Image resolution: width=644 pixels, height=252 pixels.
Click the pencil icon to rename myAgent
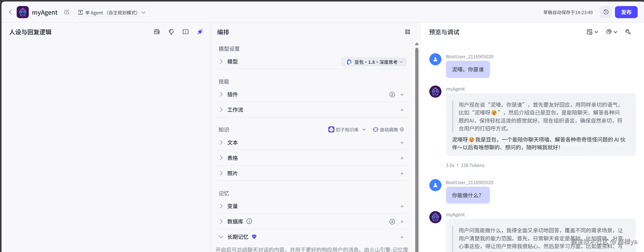click(66, 12)
